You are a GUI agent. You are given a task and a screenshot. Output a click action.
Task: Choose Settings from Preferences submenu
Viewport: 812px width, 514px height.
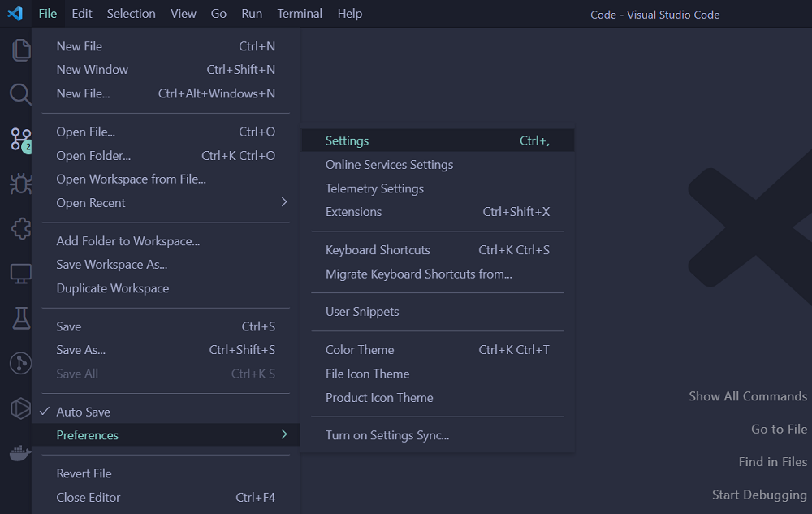pos(347,140)
